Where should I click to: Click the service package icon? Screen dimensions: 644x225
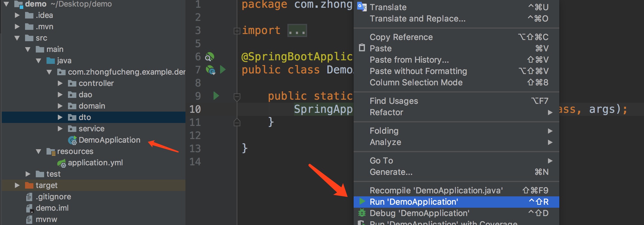coord(72,129)
